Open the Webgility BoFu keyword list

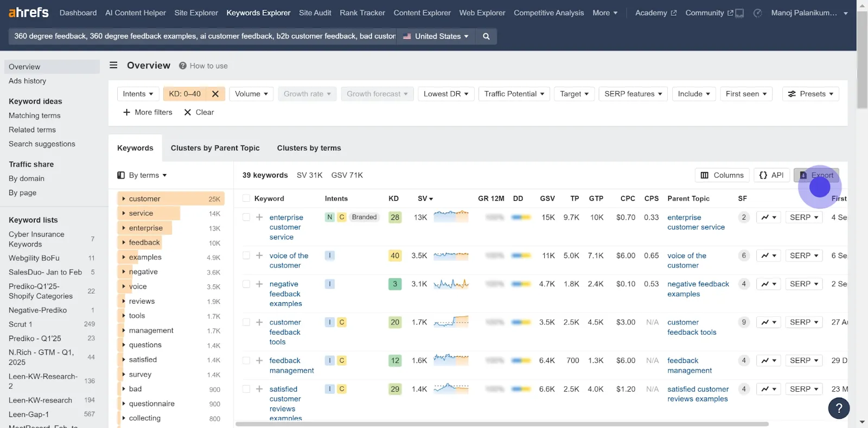click(34, 258)
